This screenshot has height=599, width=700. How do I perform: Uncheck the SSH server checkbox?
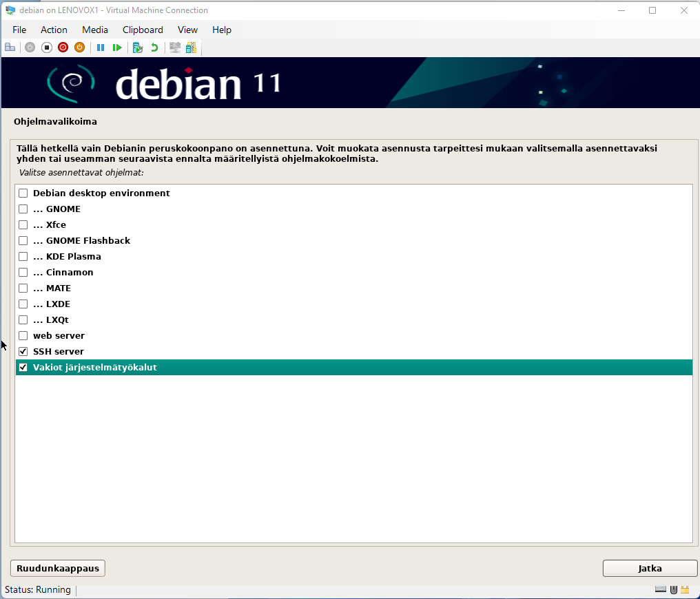point(23,352)
